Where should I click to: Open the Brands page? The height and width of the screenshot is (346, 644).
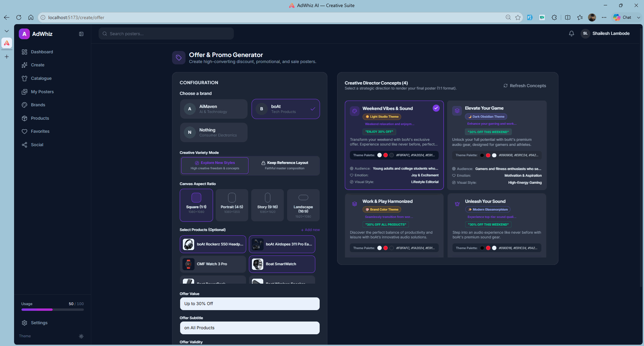pyautogui.click(x=38, y=105)
